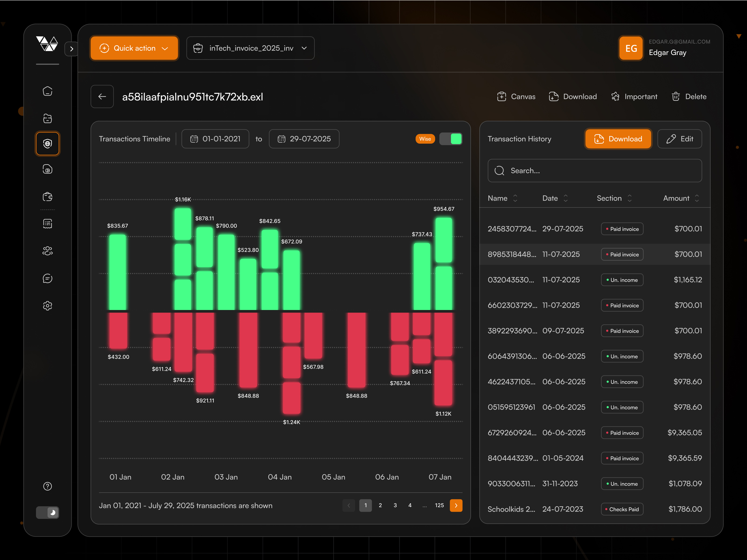This screenshot has height=560, width=747.
Task: Toggle the dark mode moon switch
Action: coord(48,512)
